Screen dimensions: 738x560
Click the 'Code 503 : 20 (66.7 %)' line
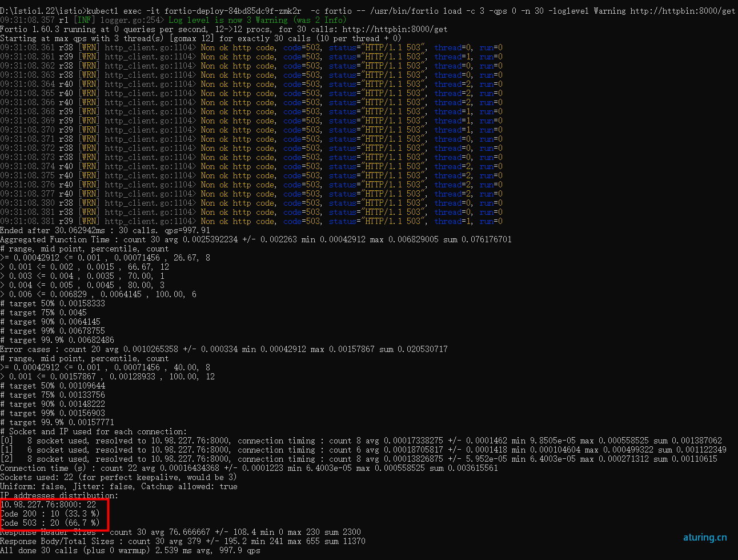[x=50, y=523]
